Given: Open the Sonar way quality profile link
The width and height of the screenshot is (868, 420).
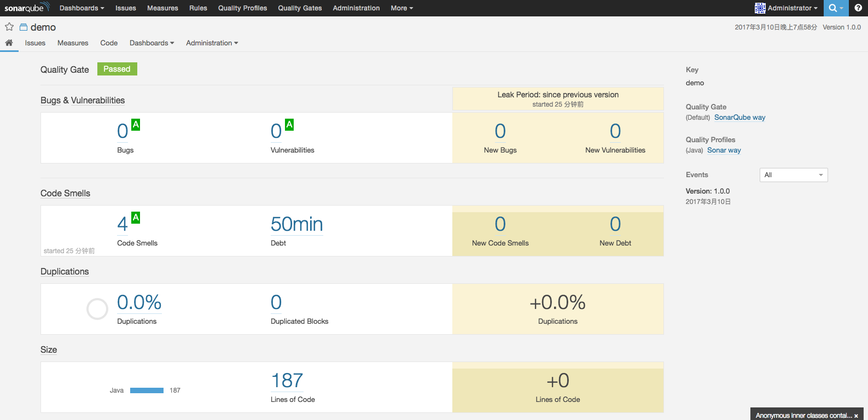Looking at the screenshot, I should (x=724, y=150).
